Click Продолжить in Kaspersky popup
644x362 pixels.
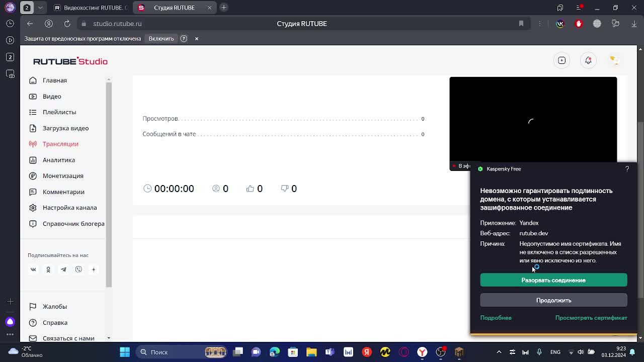[553, 300]
